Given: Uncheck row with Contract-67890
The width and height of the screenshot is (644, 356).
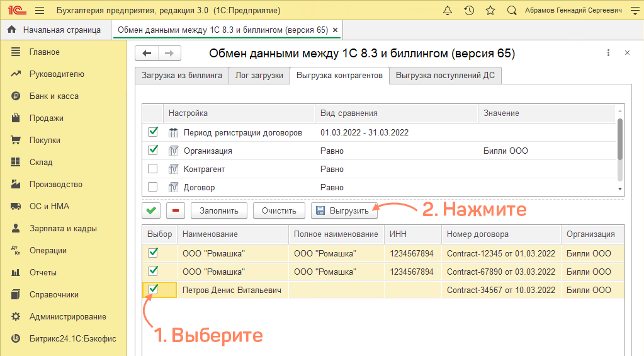Looking at the screenshot, I should 153,272.
